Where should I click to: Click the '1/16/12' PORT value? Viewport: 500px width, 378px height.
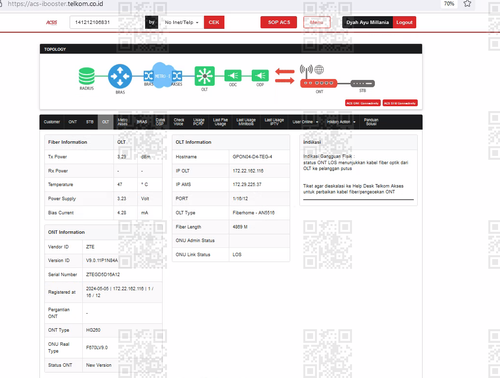tap(240, 198)
